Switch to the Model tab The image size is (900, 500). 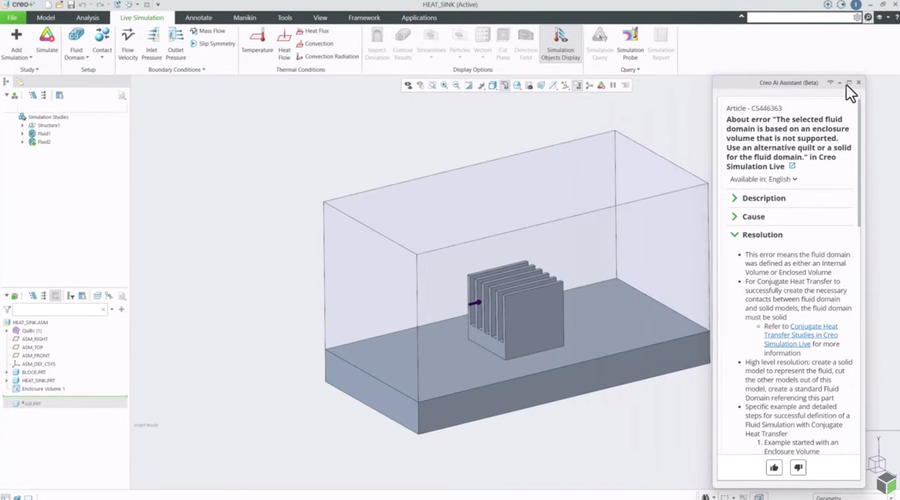pyautogui.click(x=46, y=18)
